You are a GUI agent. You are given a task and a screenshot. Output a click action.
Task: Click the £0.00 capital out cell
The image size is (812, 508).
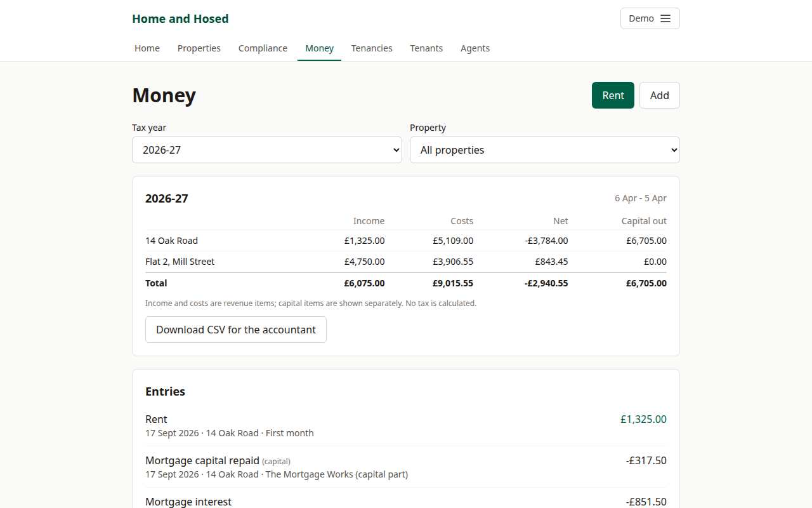(655, 262)
